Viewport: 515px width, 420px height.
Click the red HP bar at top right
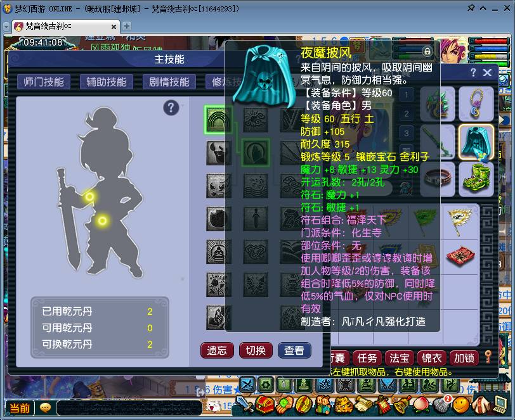coord(488,41)
